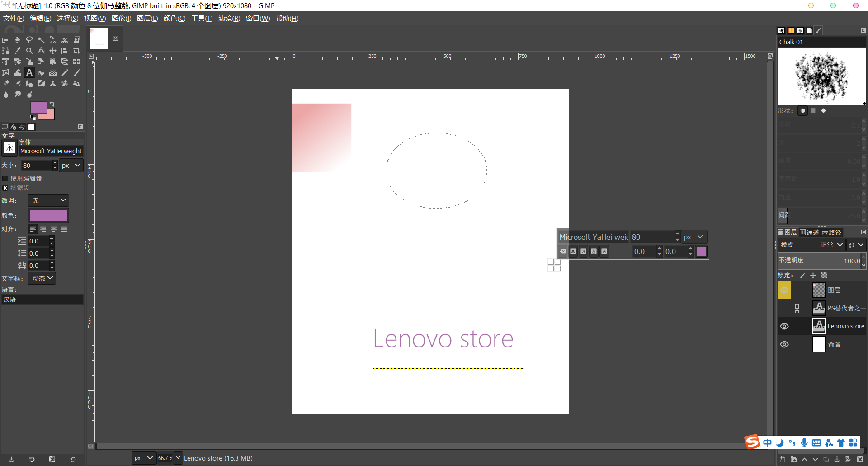
Task: Toggle the chain link on PS替代者之一 layer
Action: (x=797, y=308)
